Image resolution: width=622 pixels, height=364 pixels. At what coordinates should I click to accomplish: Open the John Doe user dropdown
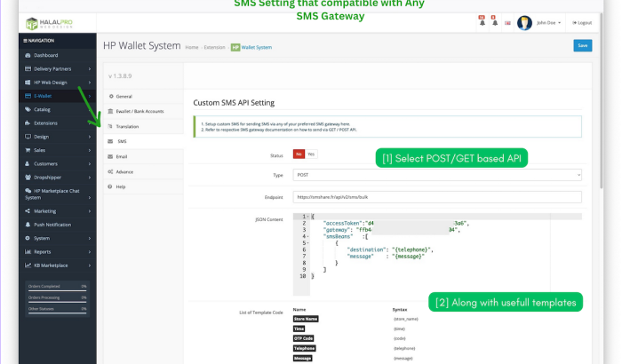[x=548, y=23]
